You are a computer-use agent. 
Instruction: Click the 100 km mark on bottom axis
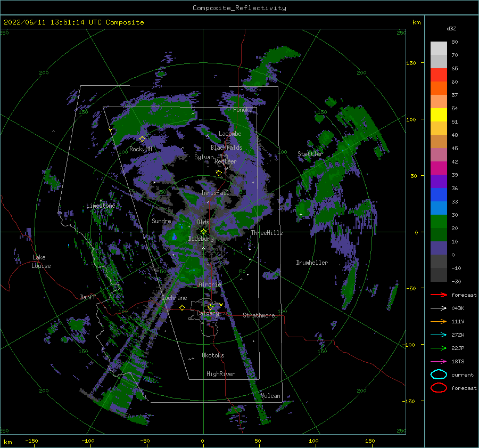(x=313, y=441)
